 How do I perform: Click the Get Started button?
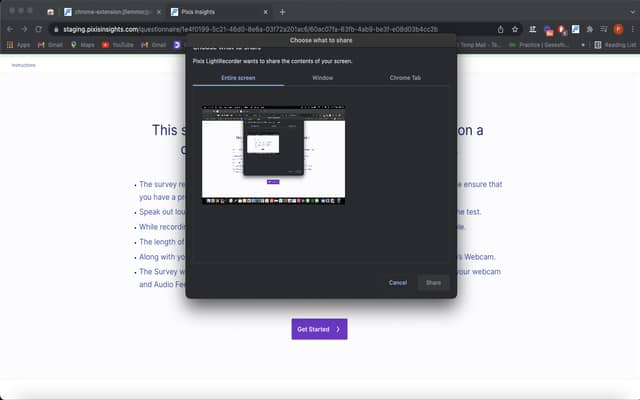coord(319,329)
